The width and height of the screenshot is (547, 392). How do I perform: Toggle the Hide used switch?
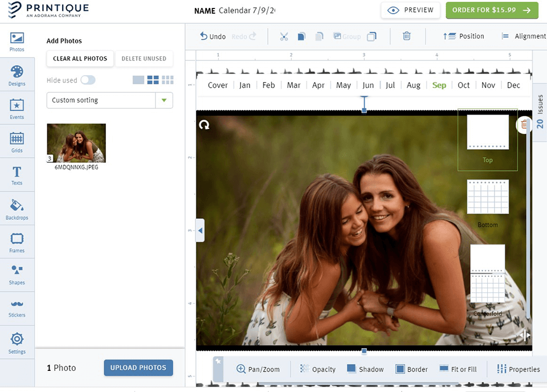[x=87, y=80]
